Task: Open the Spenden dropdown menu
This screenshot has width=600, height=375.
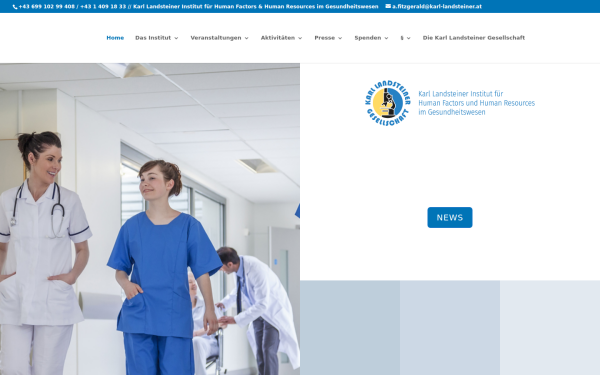Action: [371, 38]
